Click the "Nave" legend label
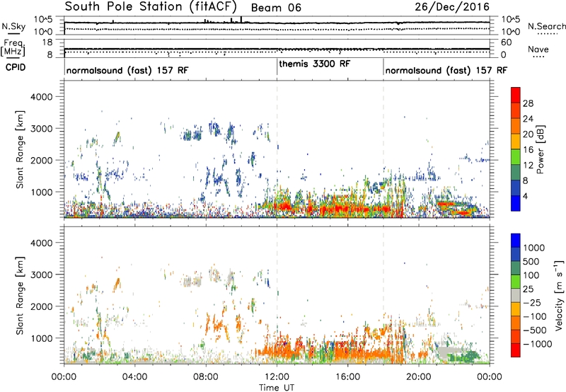The image size is (566, 392). pos(538,50)
